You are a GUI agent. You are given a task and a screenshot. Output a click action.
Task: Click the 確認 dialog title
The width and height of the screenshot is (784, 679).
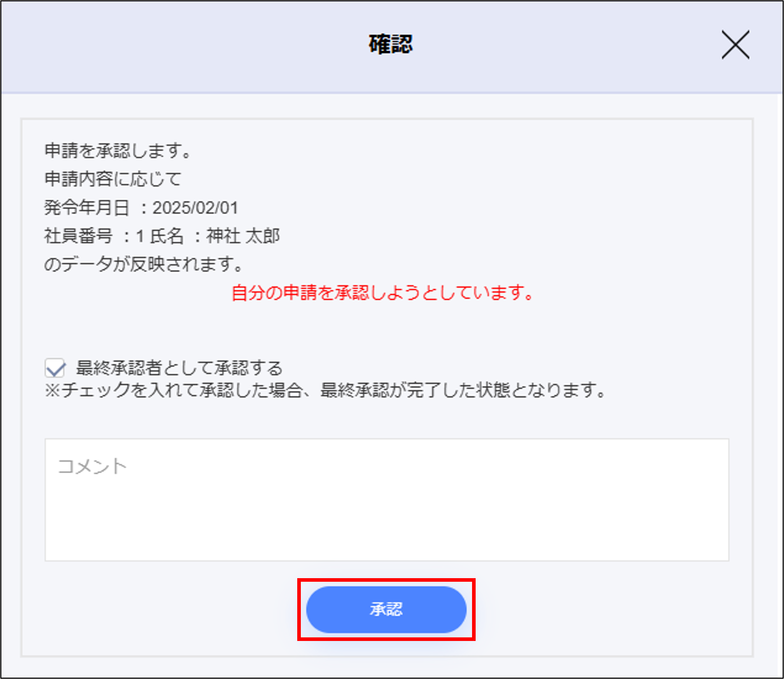[x=391, y=45]
